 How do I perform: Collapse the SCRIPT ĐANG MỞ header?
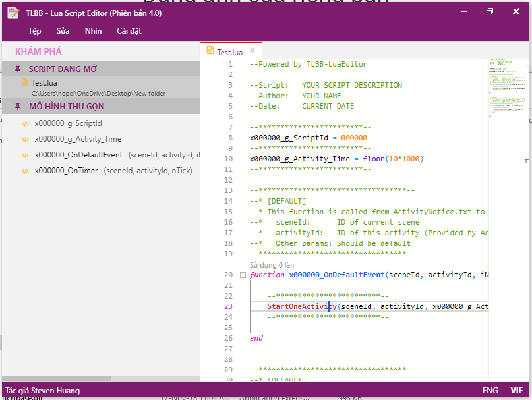tap(101, 69)
